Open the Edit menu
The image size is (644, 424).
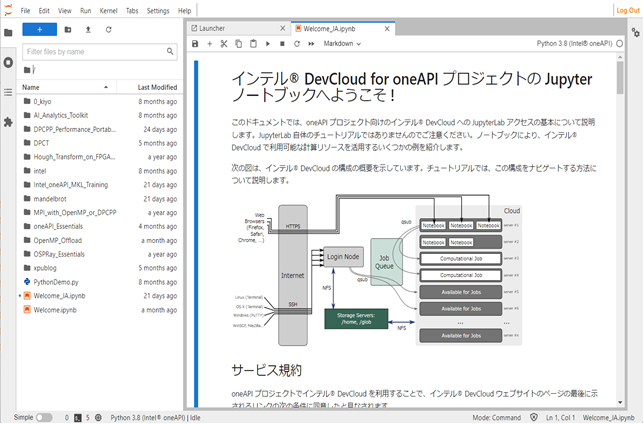coord(44,11)
